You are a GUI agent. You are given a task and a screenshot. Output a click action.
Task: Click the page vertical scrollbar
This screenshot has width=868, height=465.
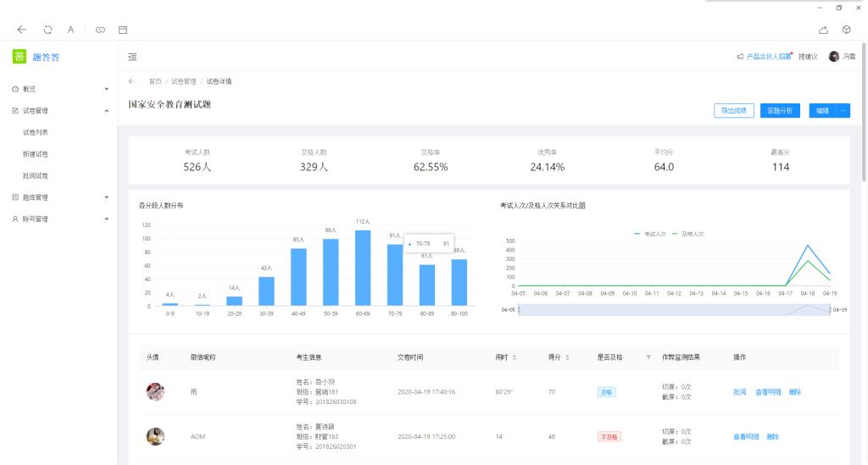click(x=864, y=111)
